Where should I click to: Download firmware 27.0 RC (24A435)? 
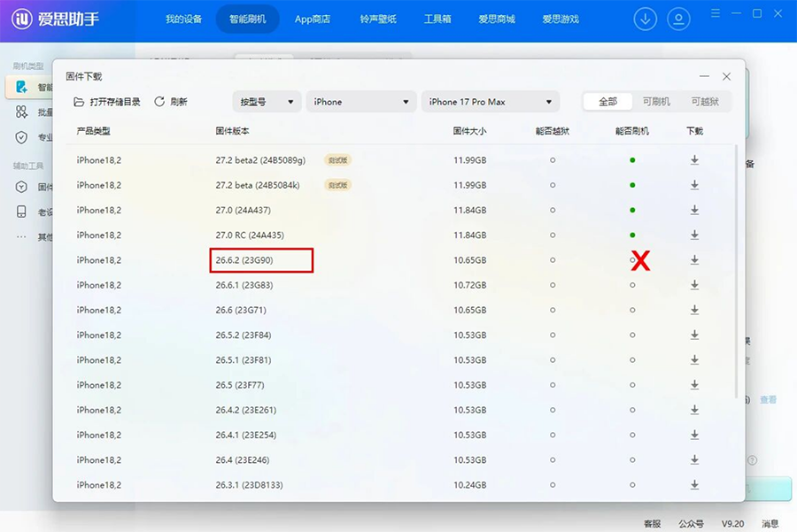[x=694, y=235]
